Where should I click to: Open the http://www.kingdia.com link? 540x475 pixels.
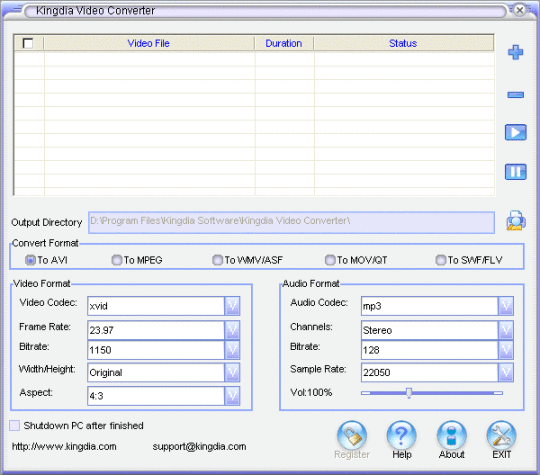64,447
